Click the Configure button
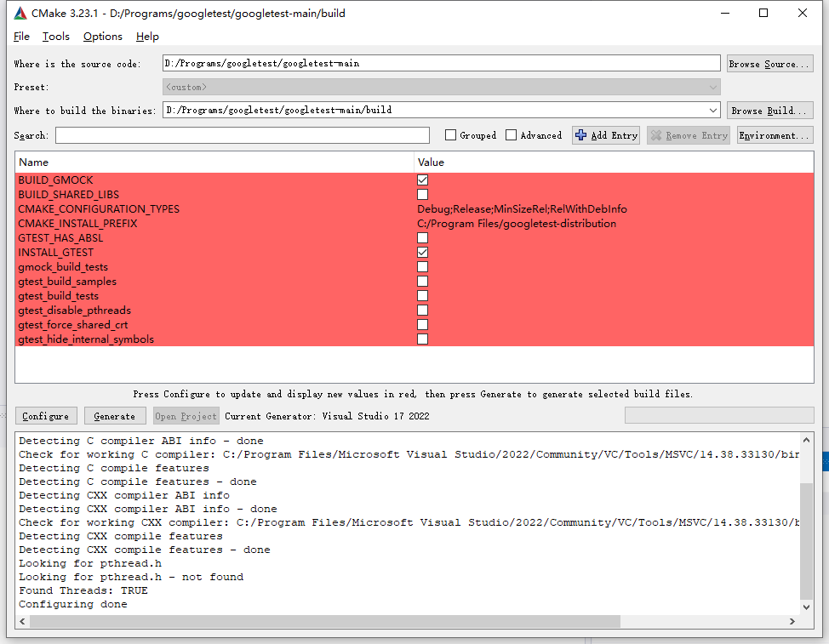829x644 pixels. click(x=46, y=416)
